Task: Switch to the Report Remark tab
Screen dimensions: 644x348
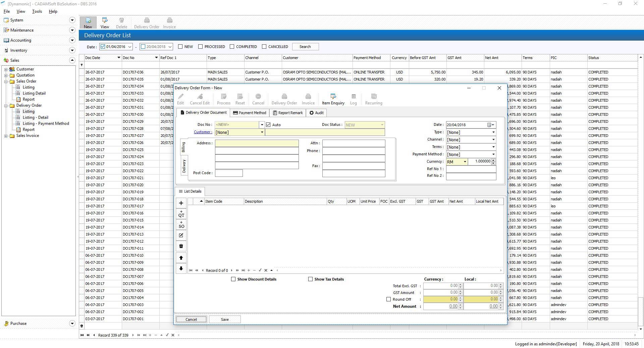Action: 288,113
